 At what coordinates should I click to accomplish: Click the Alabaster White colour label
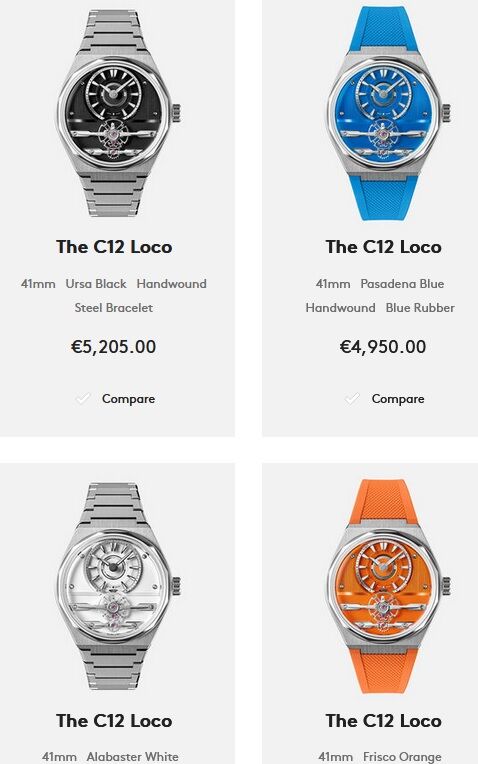[133, 757]
